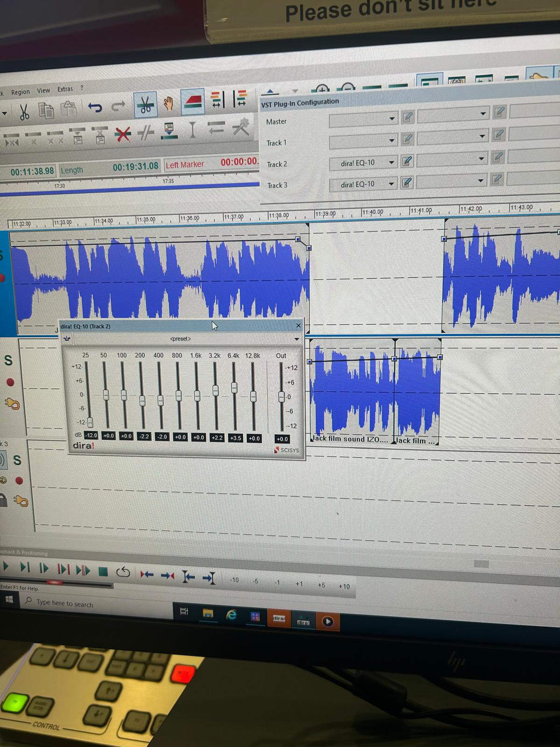The image size is (560, 747).
Task: Click go-to-left-marker red arrow icon
Action: click(147, 574)
